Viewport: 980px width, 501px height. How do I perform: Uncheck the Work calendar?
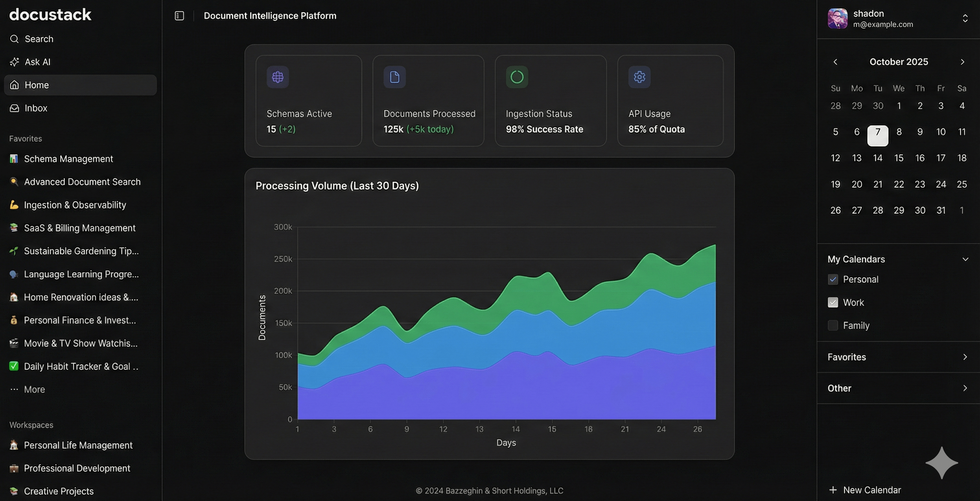833,303
